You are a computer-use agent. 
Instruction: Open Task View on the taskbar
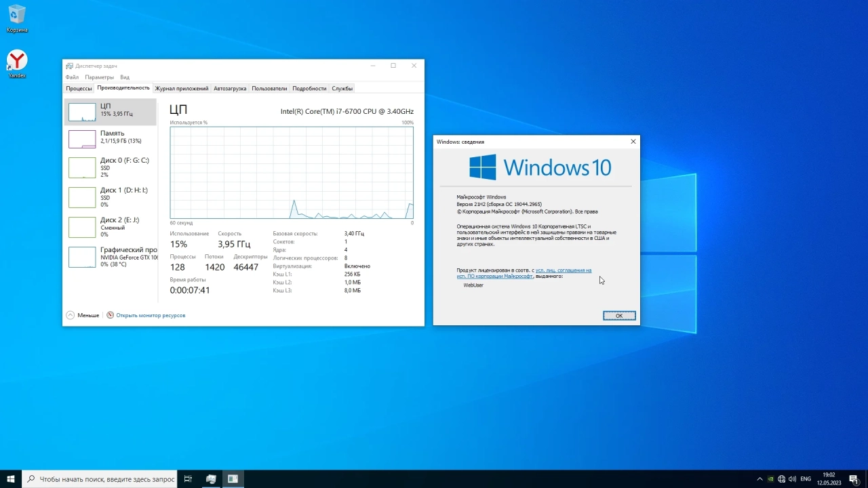(x=189, y=479)
